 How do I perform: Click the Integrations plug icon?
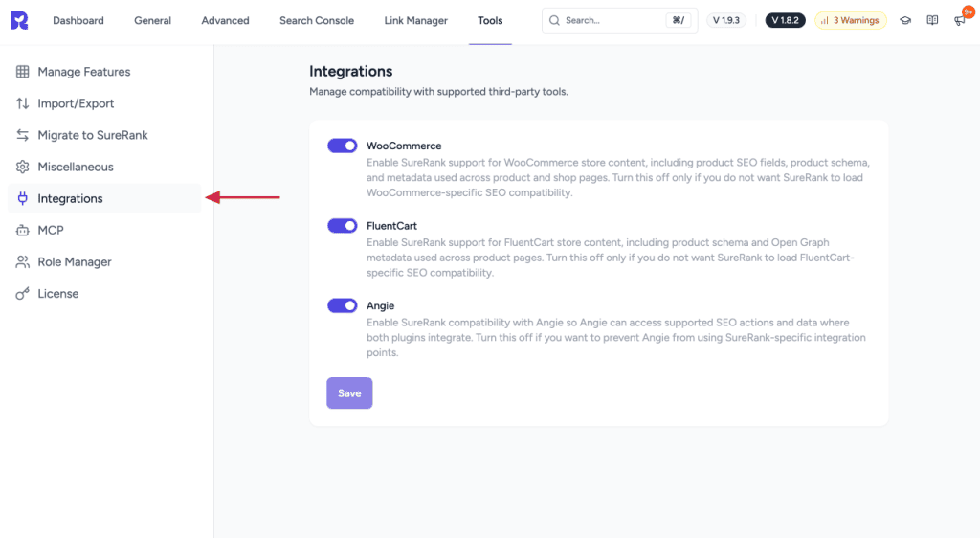(x=23, y=199)
